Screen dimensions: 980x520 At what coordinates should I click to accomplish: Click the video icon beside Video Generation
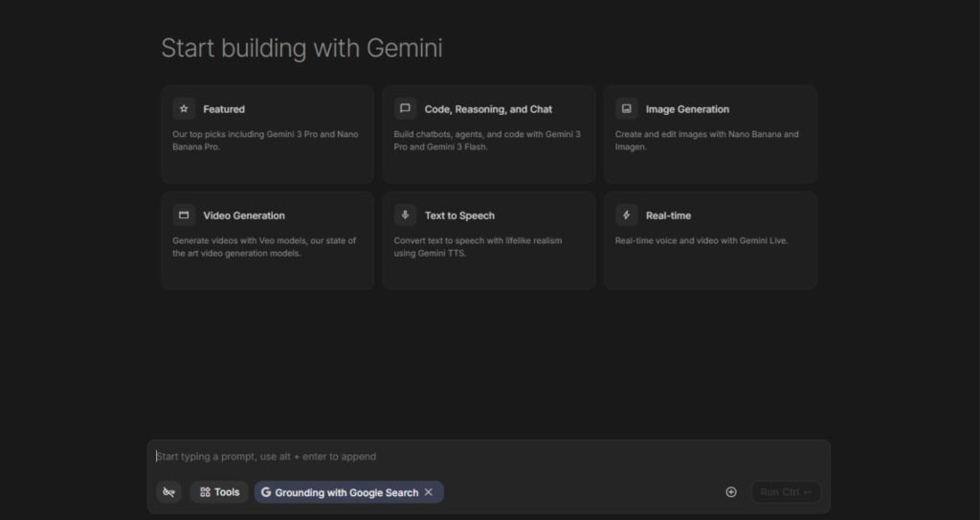[184, 215]
